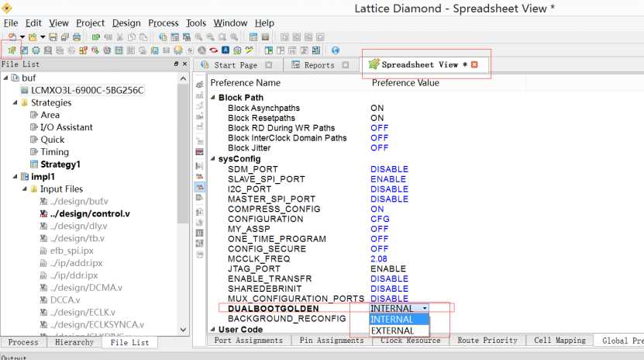Switch to the Cell Mapping tab
This screenshot has height=360, width=644.
(x=560, y=341)
